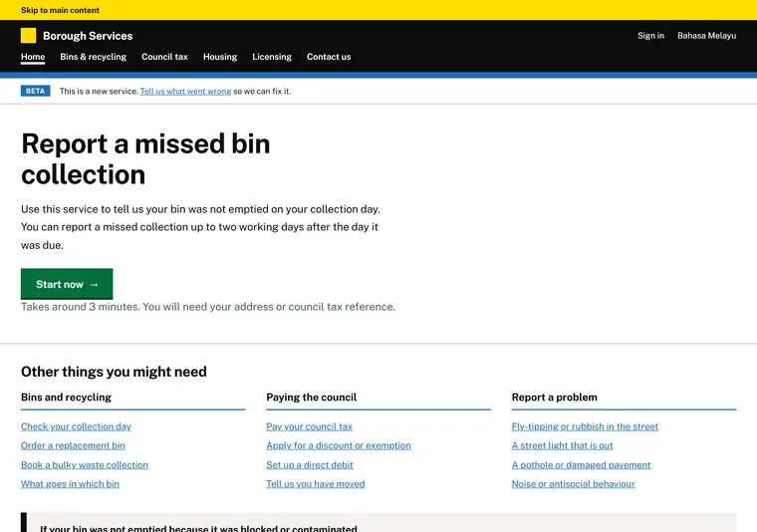Click the Paying the council column heading
The height and width of the screenshot is (532, 757).
[x=312, y=398]
